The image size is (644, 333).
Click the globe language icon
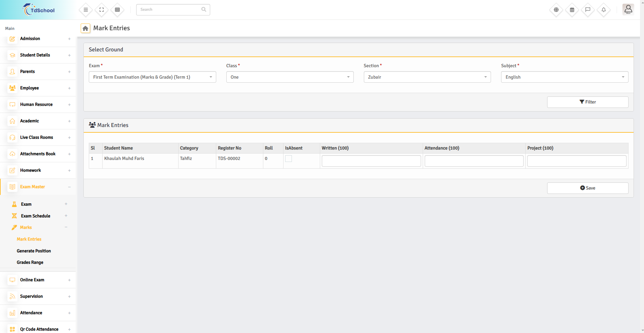(556, 10)
